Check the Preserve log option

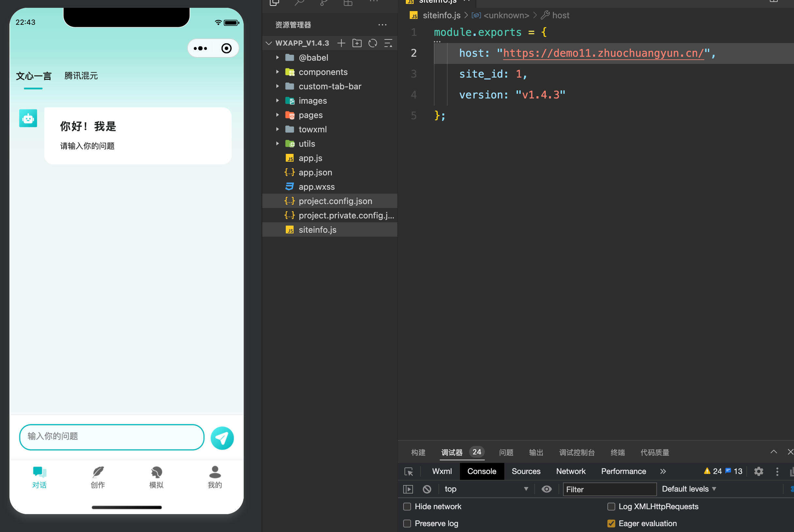point(407,524)
